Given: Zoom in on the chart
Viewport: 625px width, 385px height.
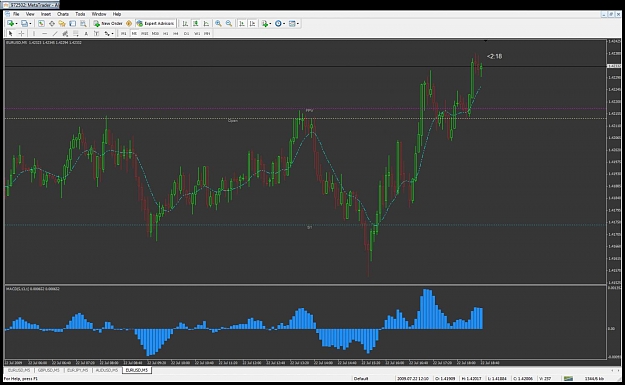Looking at the screenshot, I should 218,24.
